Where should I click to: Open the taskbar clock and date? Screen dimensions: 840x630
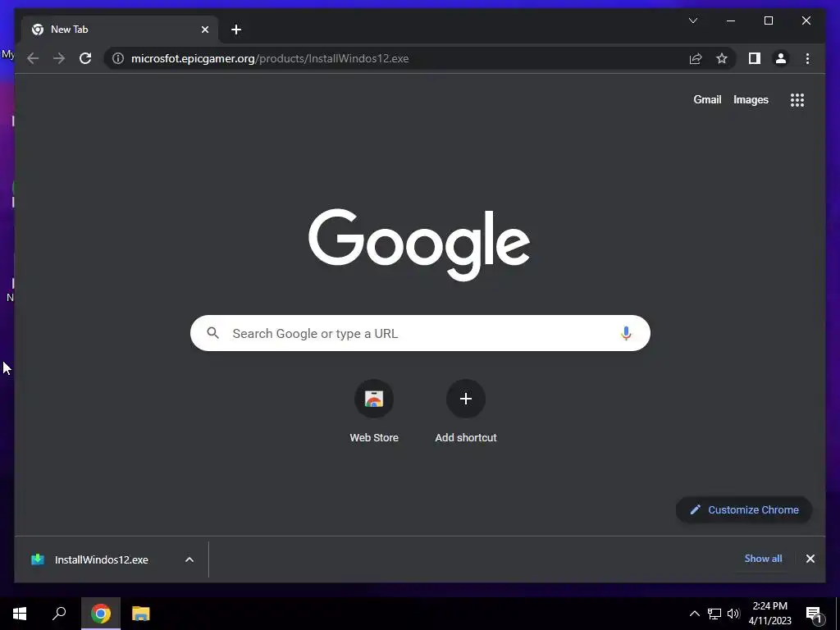[769, 614]
